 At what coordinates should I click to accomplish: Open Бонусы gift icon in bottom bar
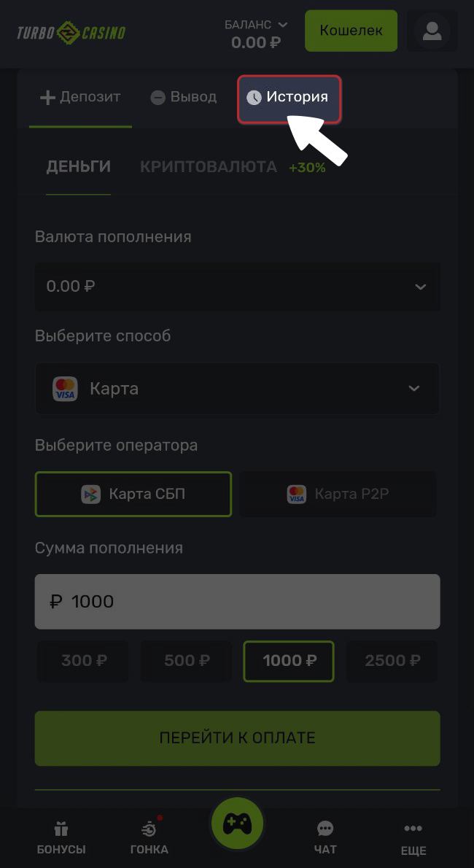[x=61, y=829]
